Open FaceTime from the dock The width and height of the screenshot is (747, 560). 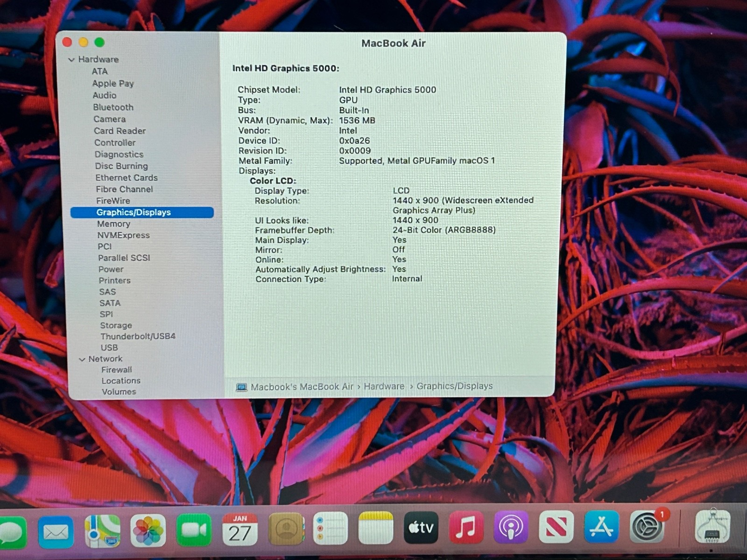194,530
